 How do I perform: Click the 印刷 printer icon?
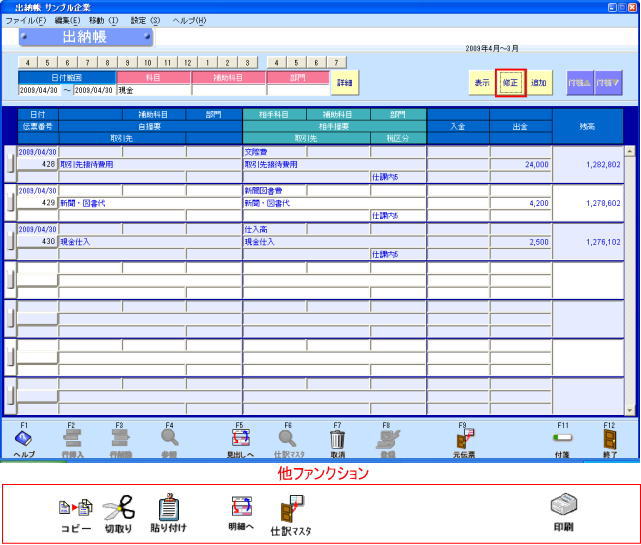coord(564,505)
